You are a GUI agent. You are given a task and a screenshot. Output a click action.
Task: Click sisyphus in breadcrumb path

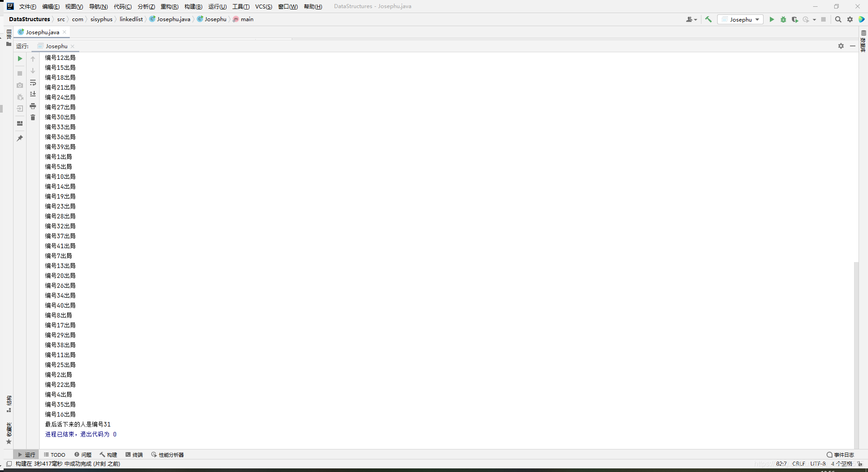(x=101, y=19)
